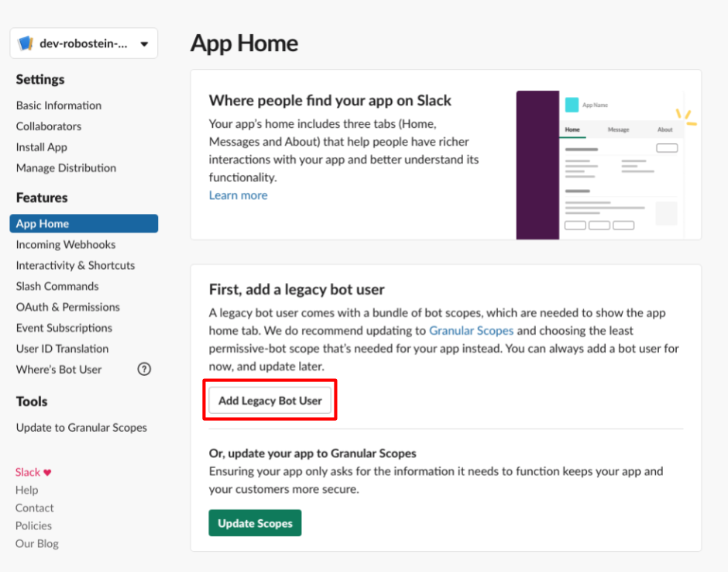This screenshot has width=728, height=572.
Task: Open Event Subscriptions
Action: (64, 328)
